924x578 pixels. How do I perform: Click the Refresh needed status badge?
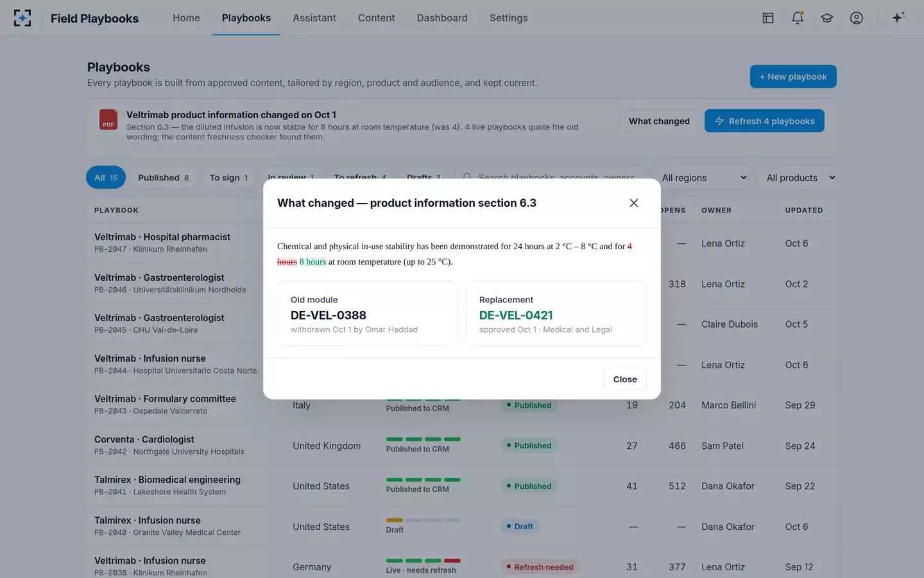coord(540,567)
